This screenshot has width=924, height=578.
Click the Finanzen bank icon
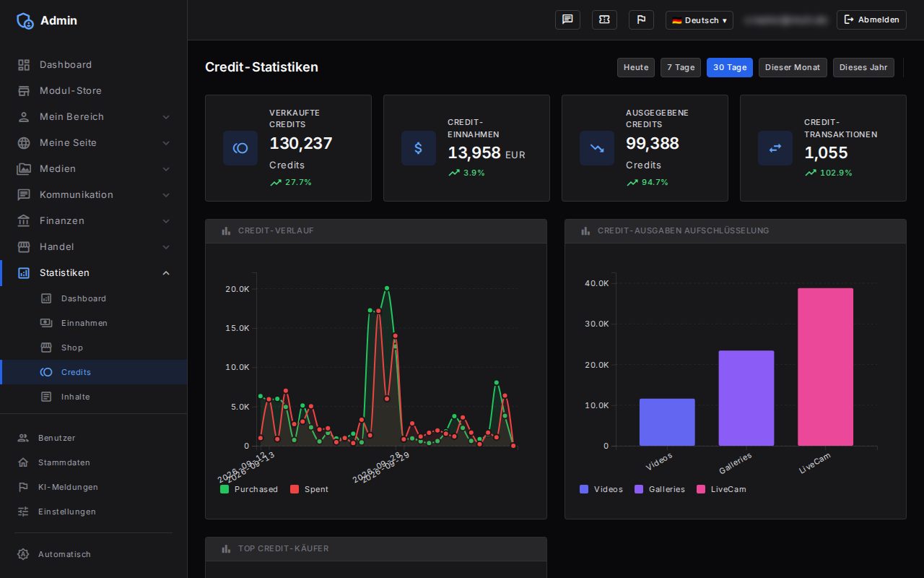click(24, 221)
